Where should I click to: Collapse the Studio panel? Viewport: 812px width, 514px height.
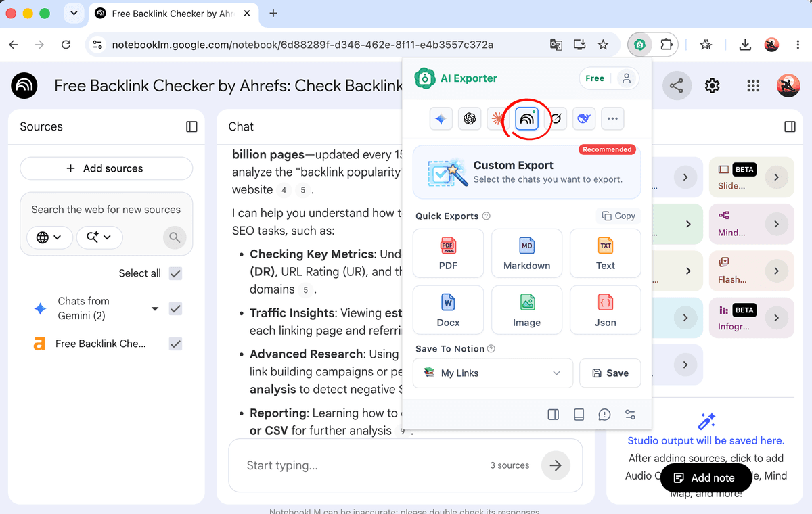tap(790, 126)
